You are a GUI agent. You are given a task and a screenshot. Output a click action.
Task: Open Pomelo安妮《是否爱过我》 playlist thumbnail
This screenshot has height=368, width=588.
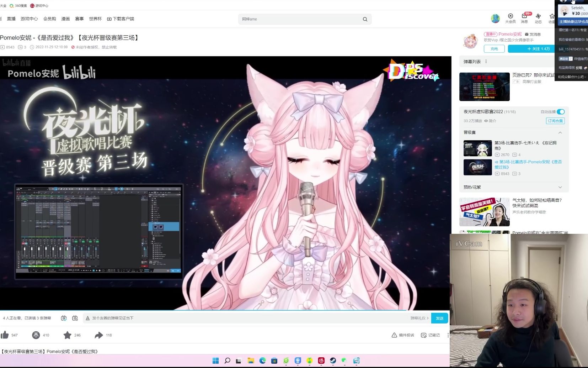click(477, 167)
